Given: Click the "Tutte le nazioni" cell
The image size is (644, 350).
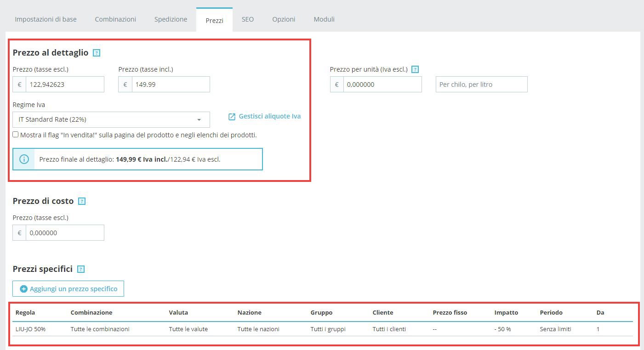Looking at the screenshot, I should (x=258, y=329).
